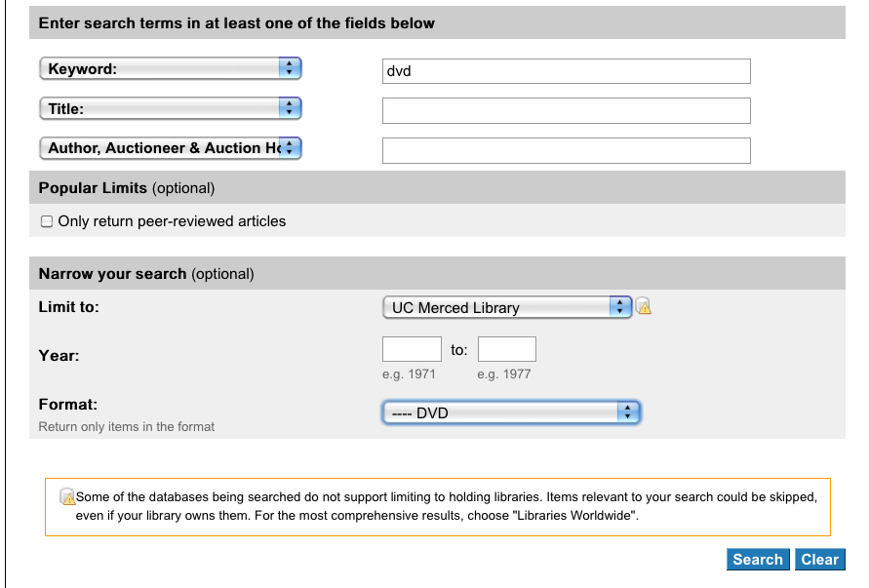
Task: Click the Search button
Action: [x=758, y=559]
